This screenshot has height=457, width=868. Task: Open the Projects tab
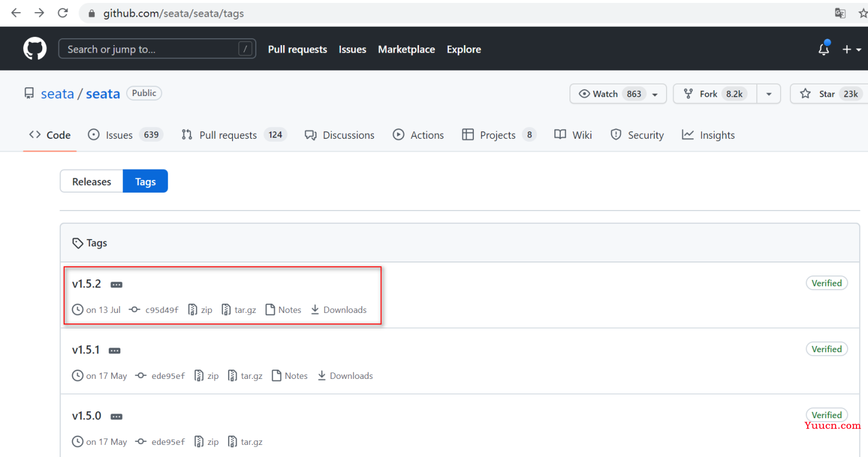tap(499, 135)
